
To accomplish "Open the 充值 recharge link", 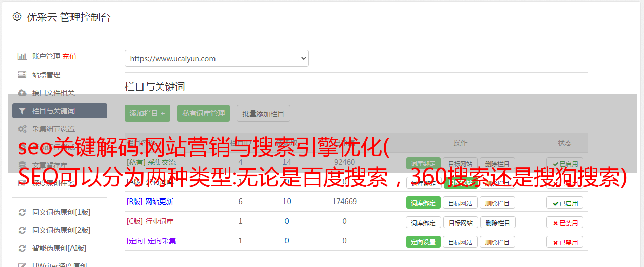I will [69, 56].
